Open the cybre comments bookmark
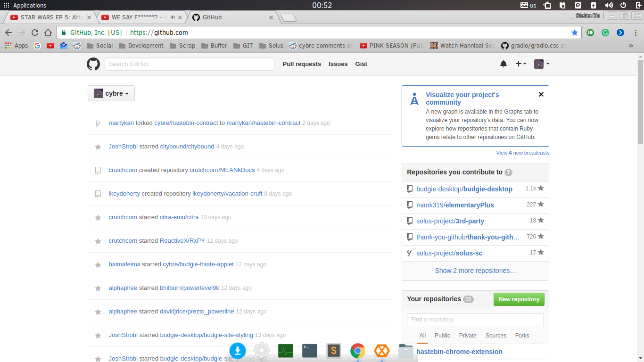The width and height of the screenshot is (644, 362). [x=322, y=46]
